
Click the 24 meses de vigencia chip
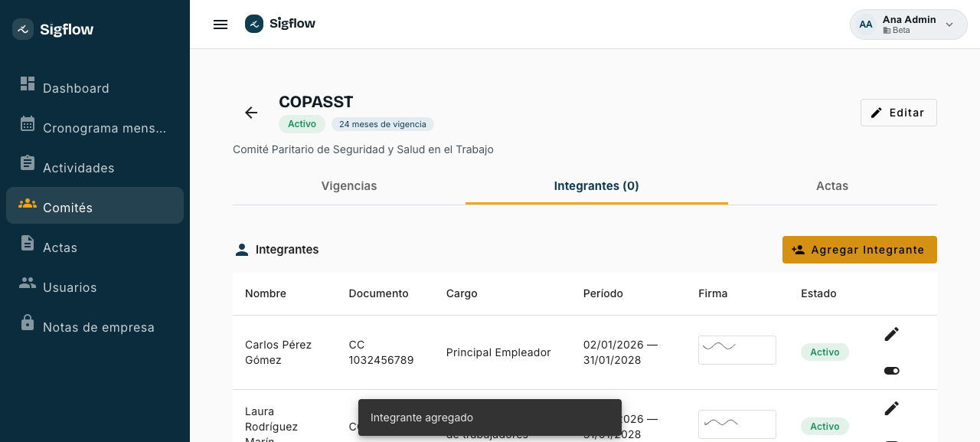click(x=383, y=124)
